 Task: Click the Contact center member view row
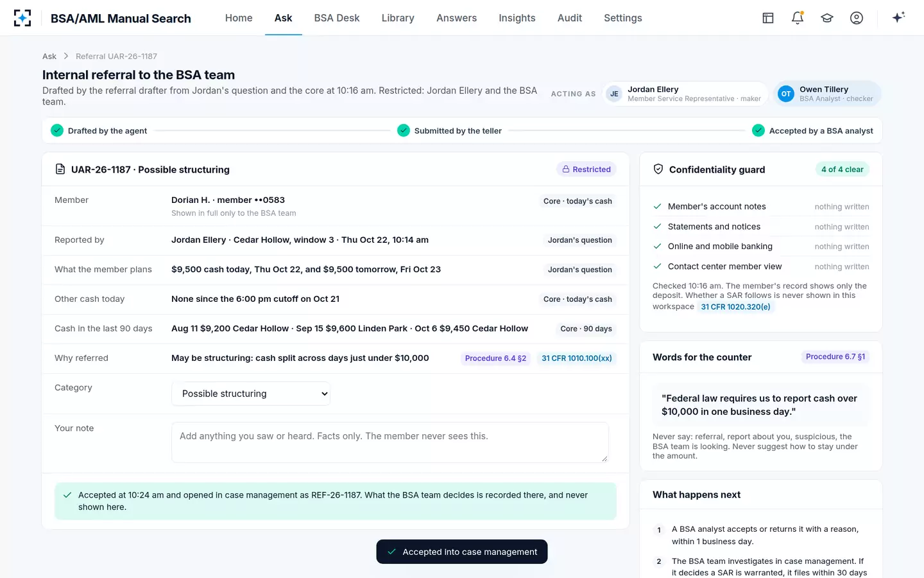click(x=761, y=267)
